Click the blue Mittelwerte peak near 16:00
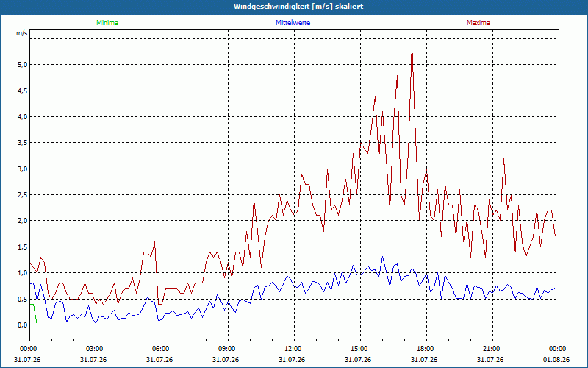Image resolution: width=588 pixels, height=368 pixels. pos(382,257)
